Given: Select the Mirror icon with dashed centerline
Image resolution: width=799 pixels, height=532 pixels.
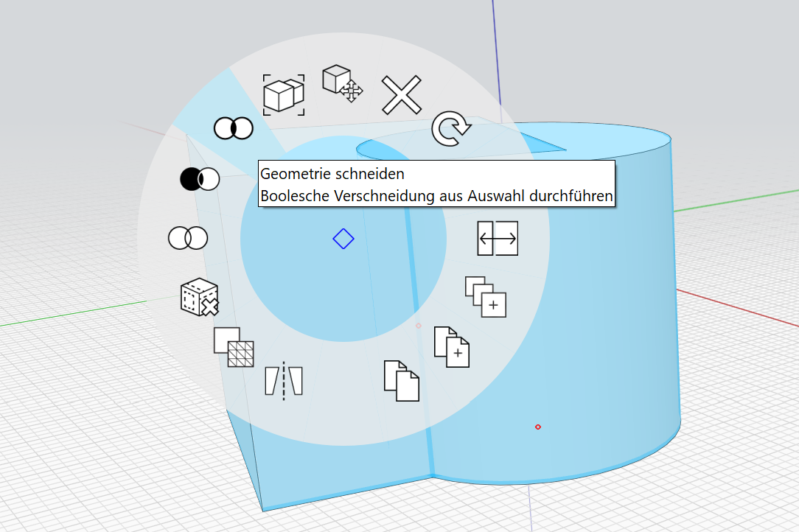Looking at the screenshot, I should [284, 381].
